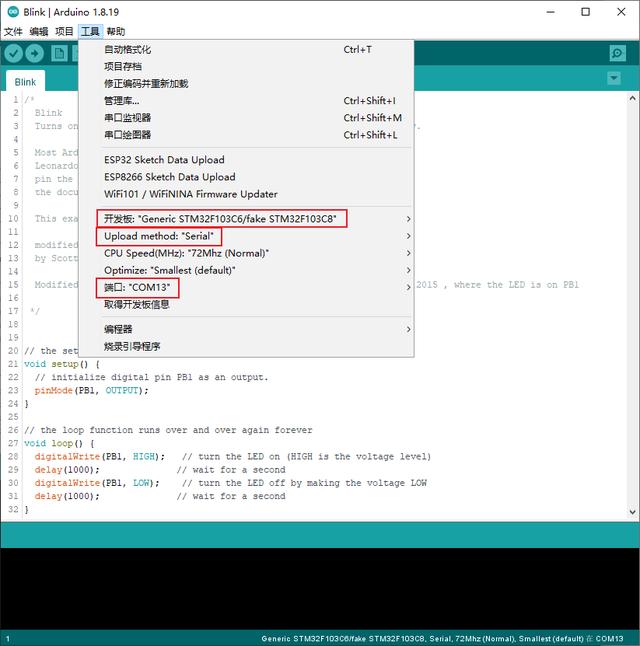Click the 工具 menu header
The height and width of the screenshot is (646, 640).
click(90, 32)
